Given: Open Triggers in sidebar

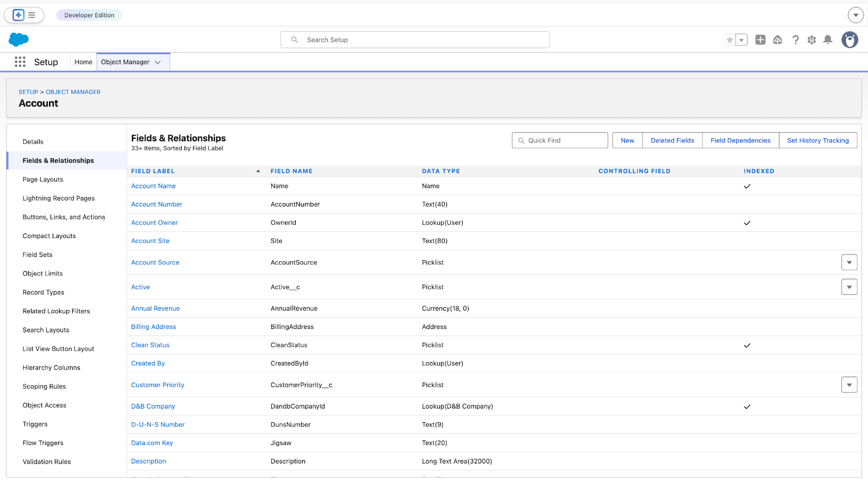Looking at the screenshot, I should (35, 424).
